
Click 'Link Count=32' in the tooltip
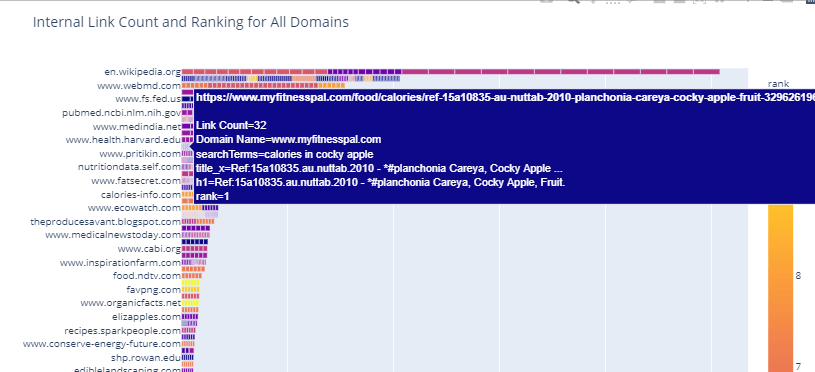point(231,125)
